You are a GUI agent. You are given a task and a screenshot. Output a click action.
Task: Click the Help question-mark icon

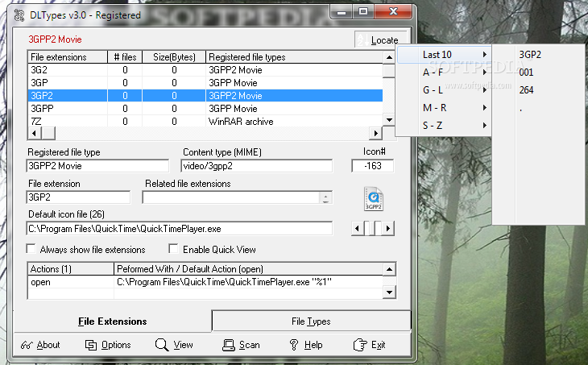point(294,344)
